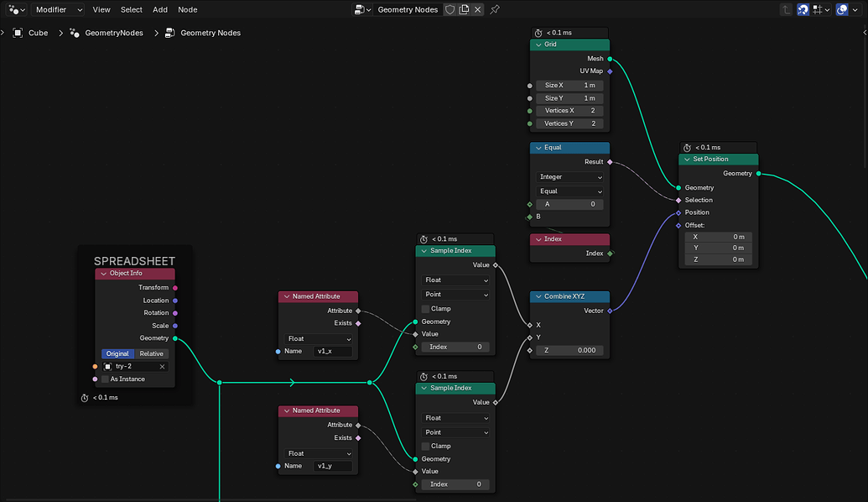Unlink the Geometry Nodes data-block

pyautogui.click(x=478, y=9)
